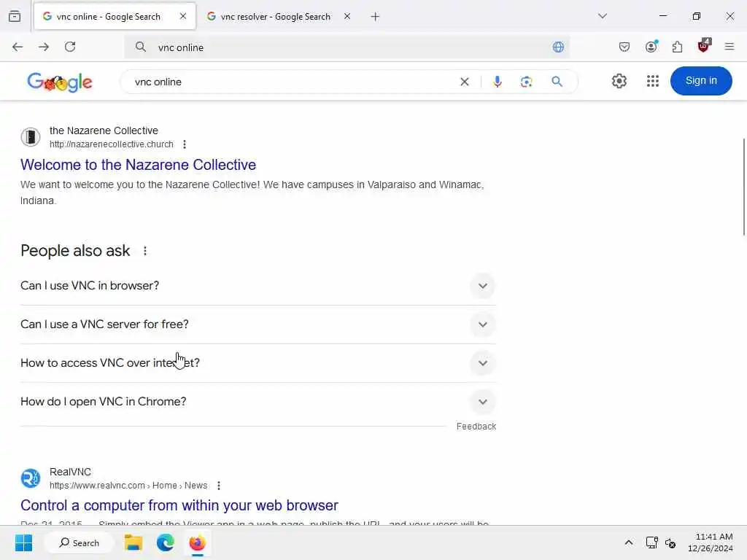Image resolution: width=747 pixels, height=560 pixels.
Task: Open Firefox View in the tab strip
Action: point(15,16)
